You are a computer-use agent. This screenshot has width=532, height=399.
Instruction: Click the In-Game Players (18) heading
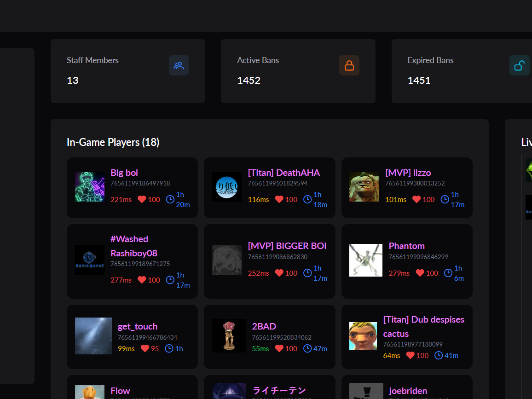pyautogui.click(x=113, y=142)
